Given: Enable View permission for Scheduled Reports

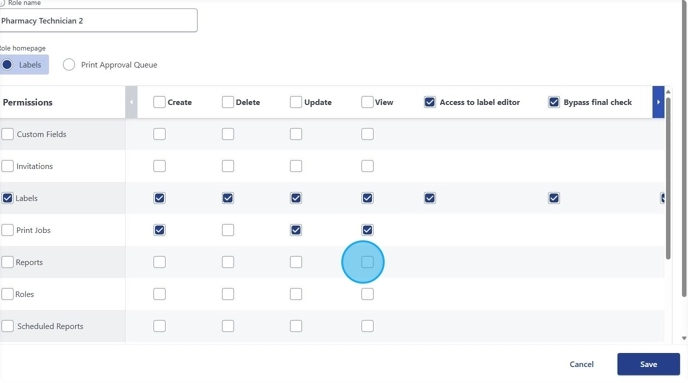Looking at the screenshot, I should pyautogui.click(x=367, y=326).
